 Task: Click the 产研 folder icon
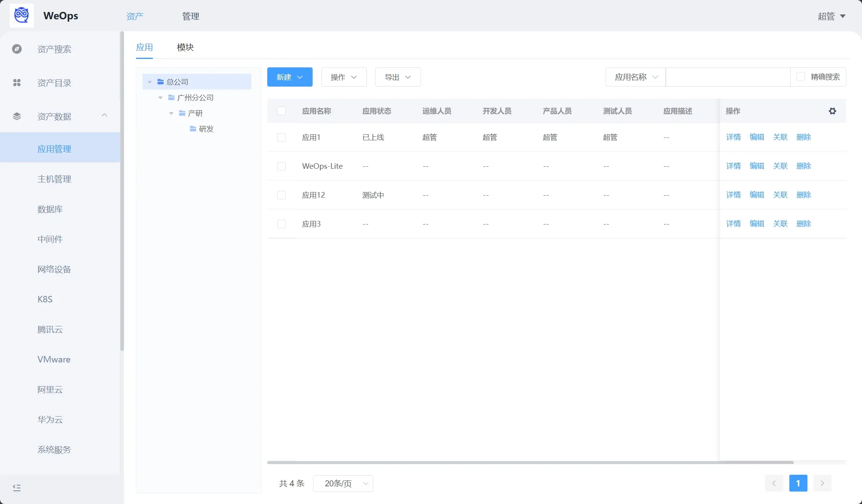click(182, 113)
